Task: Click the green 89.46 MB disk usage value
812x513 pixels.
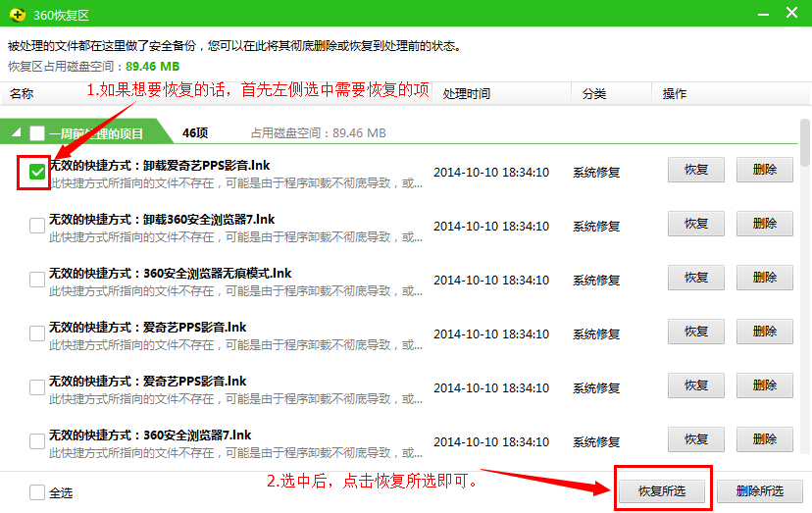Action: coord(152,67)
